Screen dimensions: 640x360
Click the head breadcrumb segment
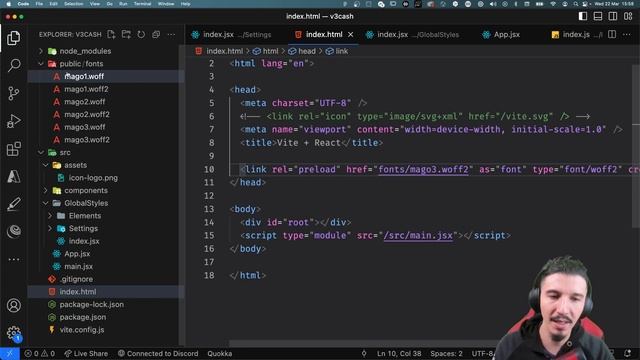point(302,51)
